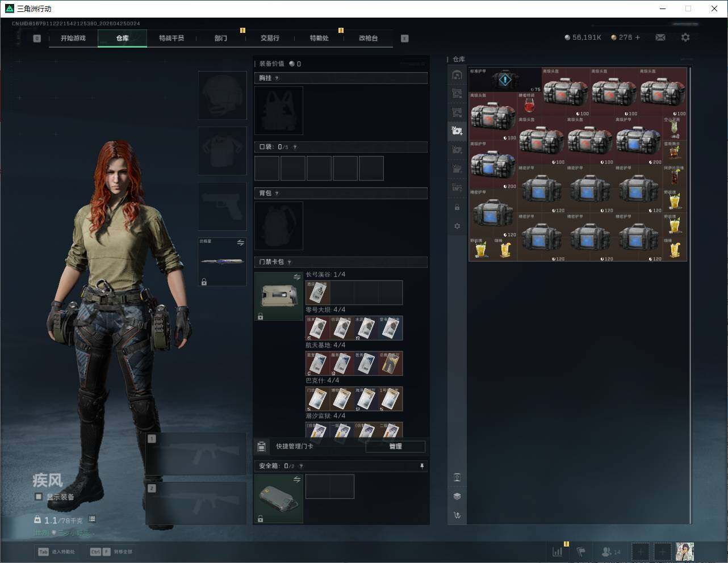The width and height of the screenshot is (728, 563).
Task: Click the empty chest rig slot
Action: (279, 111)
